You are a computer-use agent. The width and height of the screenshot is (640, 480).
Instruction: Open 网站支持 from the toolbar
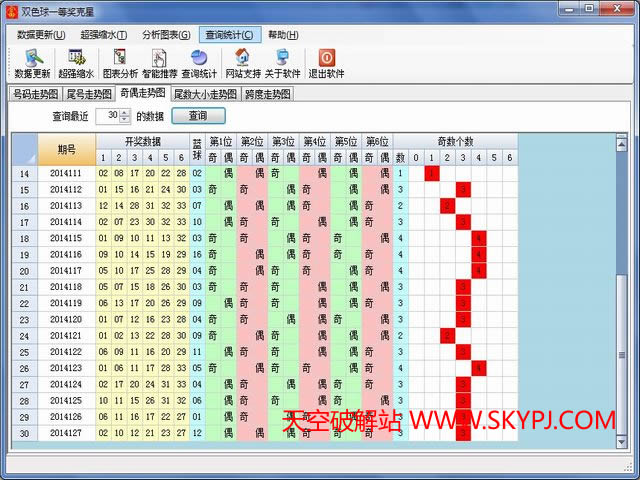pos(242,63)
